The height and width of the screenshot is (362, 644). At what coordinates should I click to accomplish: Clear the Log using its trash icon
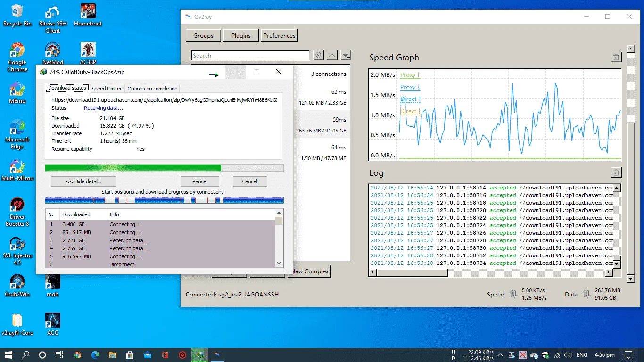616,173
